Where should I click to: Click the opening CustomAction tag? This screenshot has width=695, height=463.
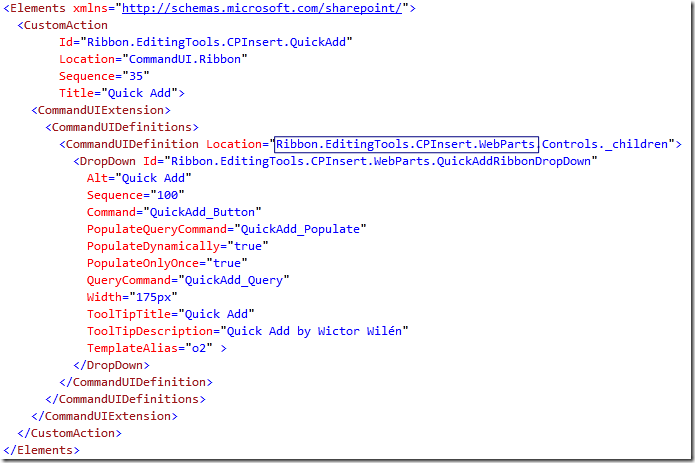[x=62, y=25]
